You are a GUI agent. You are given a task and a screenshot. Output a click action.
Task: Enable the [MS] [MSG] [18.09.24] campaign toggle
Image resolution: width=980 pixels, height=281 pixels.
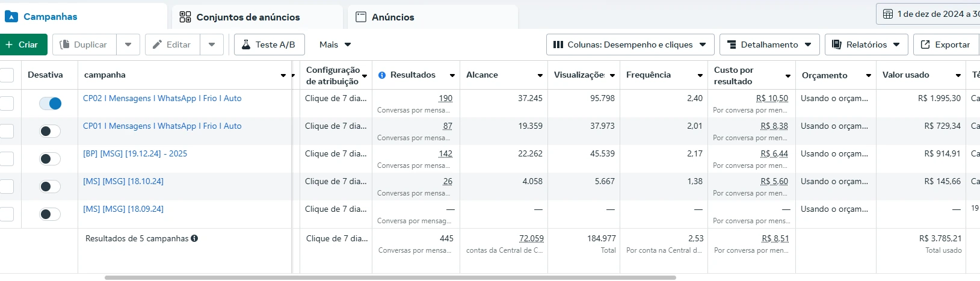(x=50, y=214)
